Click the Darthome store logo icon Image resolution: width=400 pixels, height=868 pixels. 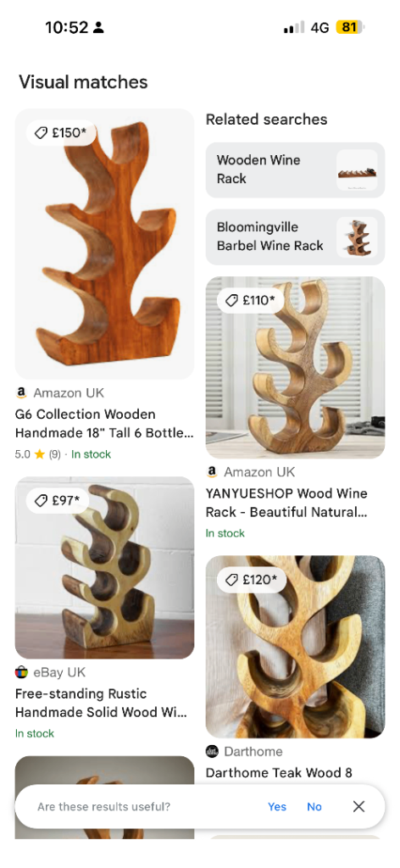pos(212,752)
